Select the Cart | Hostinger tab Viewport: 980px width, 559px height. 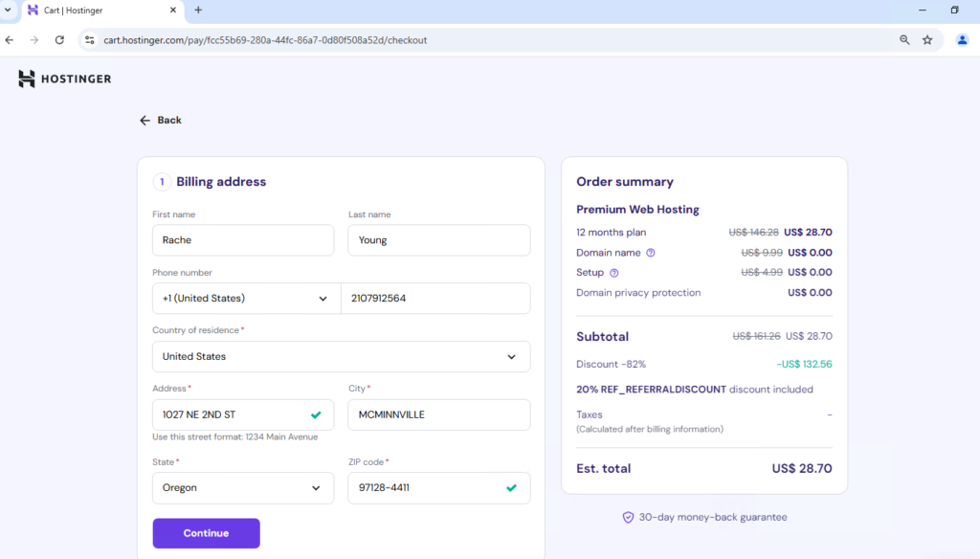(x=96, y=10)
